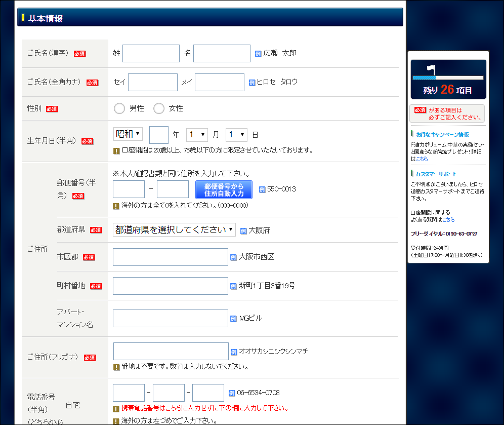Click the last home phone number field

(x=208, y=393)
